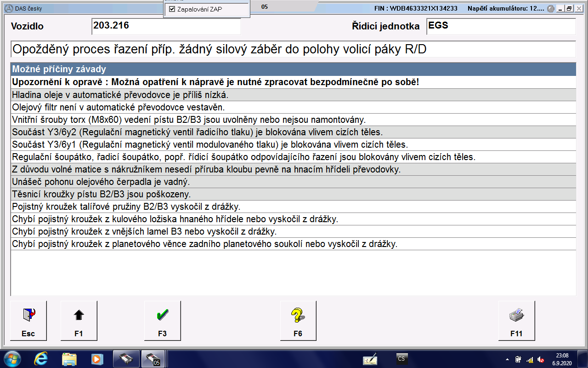Confirm with the F3 green checkmark button
This screenshot has height=368, width=588.
(162, 321)
